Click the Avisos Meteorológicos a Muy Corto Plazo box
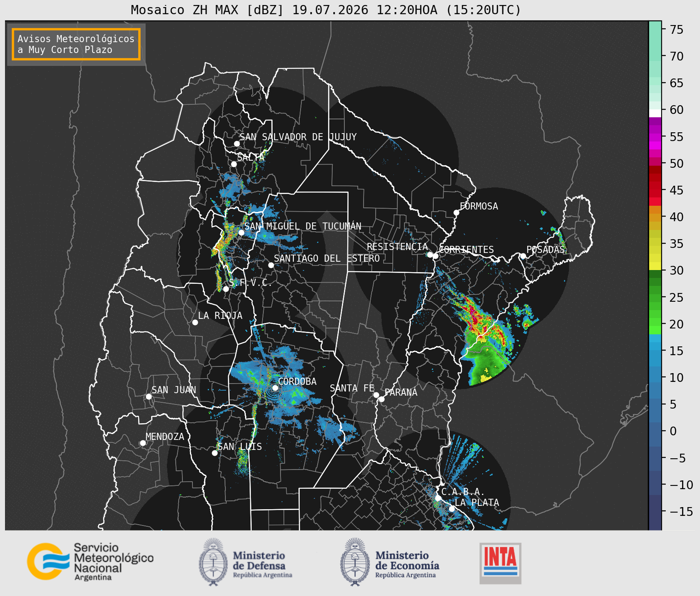This screenshot has height=596, width=700. [76, 44]
